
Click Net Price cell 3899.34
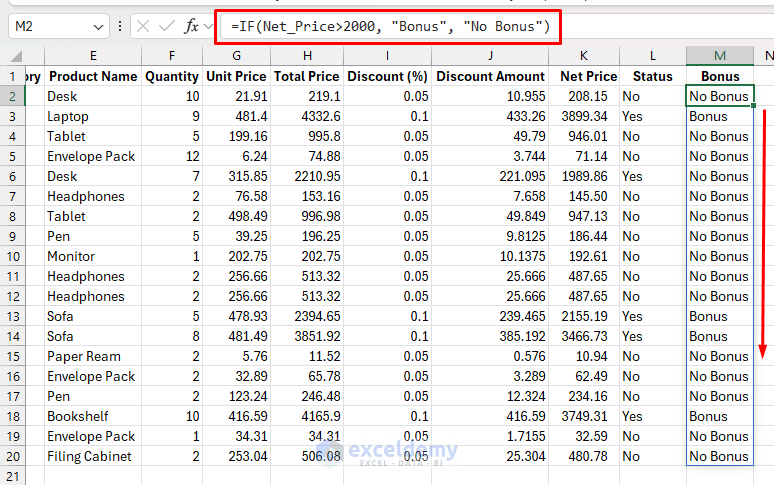pyautogui.click(x=584, y=116)
